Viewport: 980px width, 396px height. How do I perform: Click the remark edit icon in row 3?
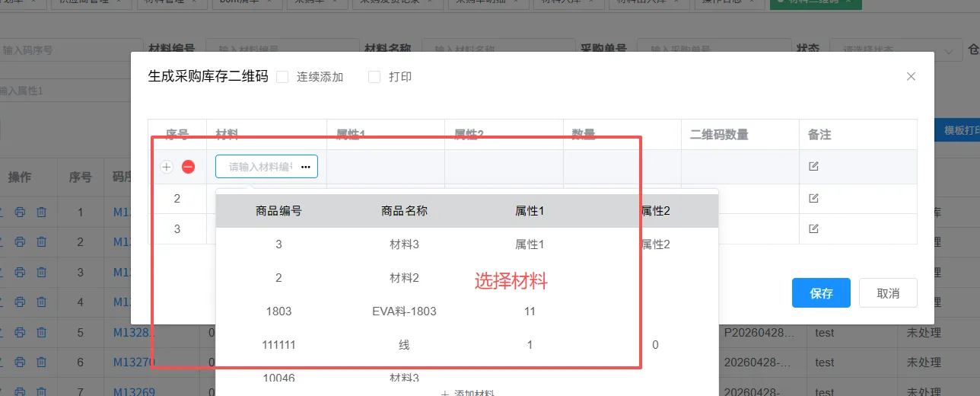[x=813, y=228]
